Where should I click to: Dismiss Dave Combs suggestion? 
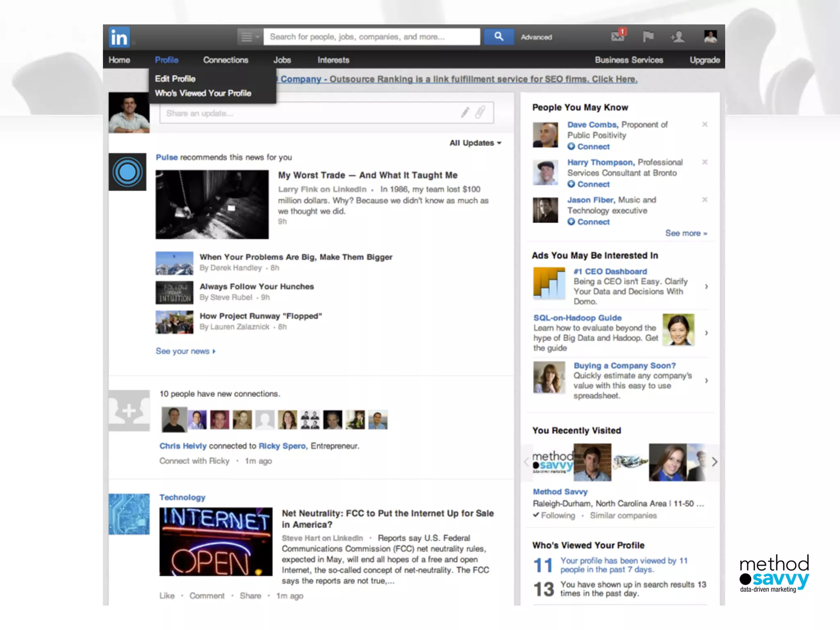point(705,124)
